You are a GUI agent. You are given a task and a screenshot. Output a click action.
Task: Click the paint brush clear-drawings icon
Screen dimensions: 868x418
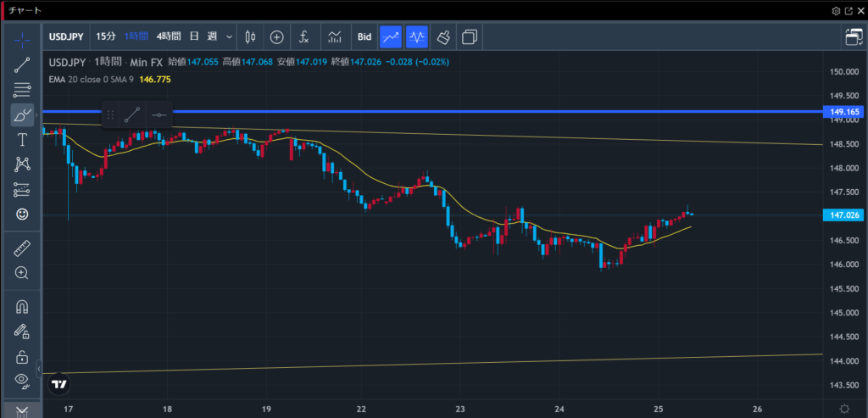(442, 37)
